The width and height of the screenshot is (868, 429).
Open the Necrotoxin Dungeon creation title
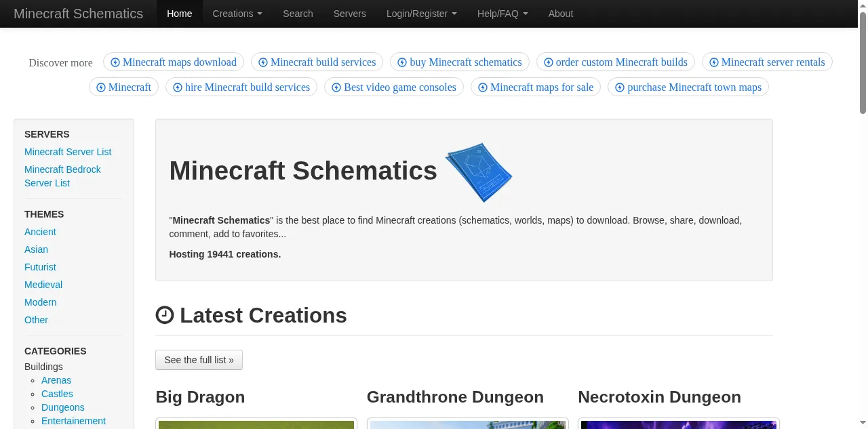pyautogui.click(x=659, y=397)
